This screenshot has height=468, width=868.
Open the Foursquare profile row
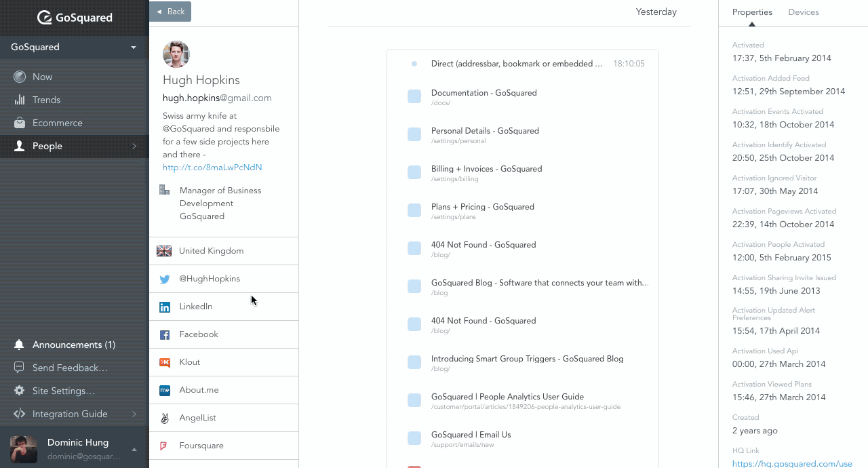pyautogui.click(x=224, y=446)
